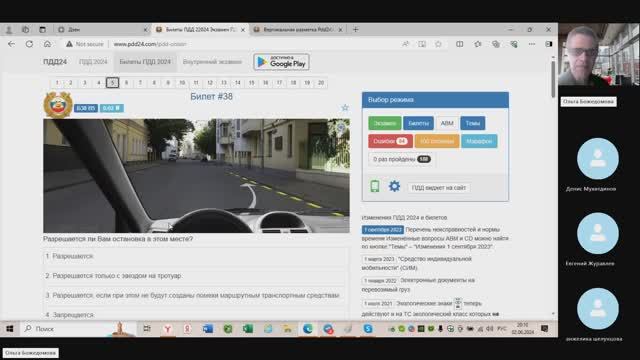Image resolution: width=640 pixels, height=360 pixels.
Task: Open the tab actions menu icon
Action: tap(42, 29)
